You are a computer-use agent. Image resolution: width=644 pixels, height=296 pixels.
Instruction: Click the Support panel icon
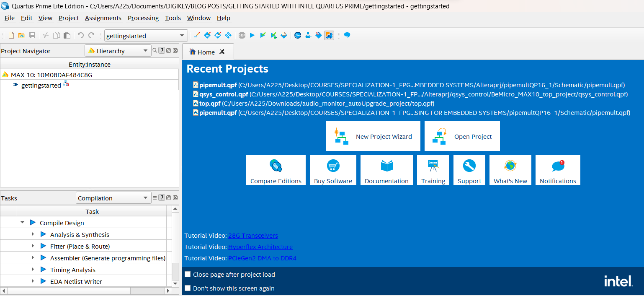pos(469,170)
